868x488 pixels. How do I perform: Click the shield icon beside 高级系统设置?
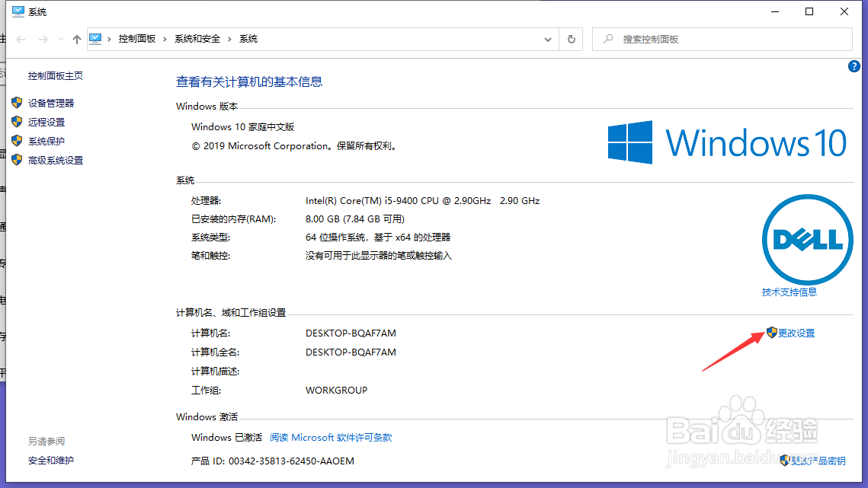point(17,159)
